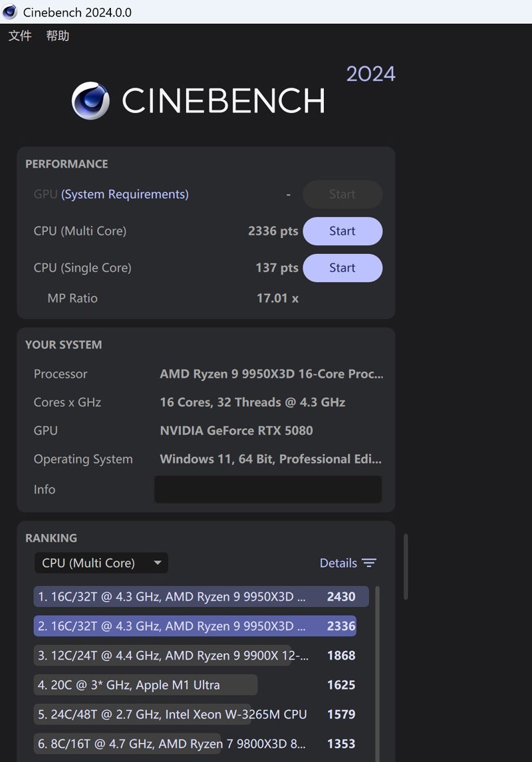The image size is (532, 762).
Task: Select the AMD Ryzen 7 9800X3D ranking entry
Action: pyautogui.click(x=168, y=743)
